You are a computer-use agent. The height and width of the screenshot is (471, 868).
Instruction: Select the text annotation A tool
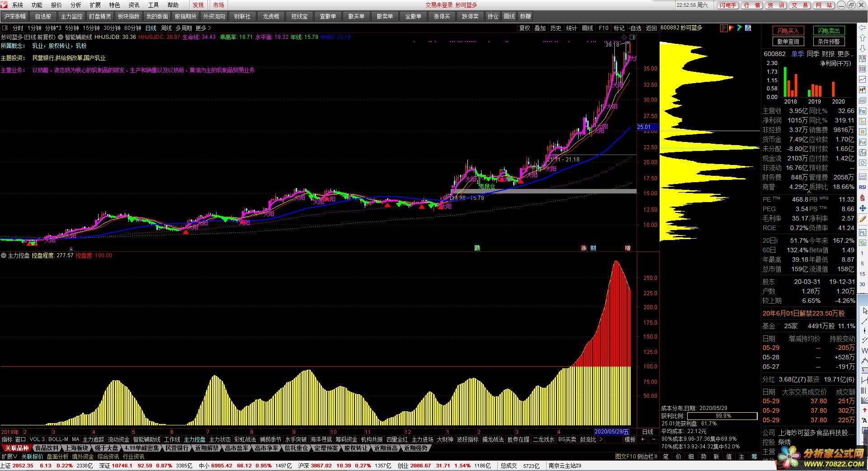point(864,420)
